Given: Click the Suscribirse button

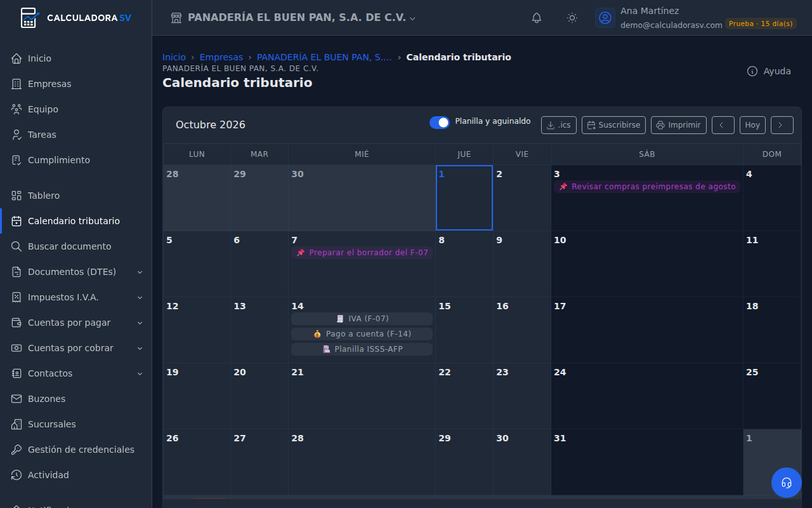Looking at the screenshot, I should pyautogui.click(x=613, y=125).
